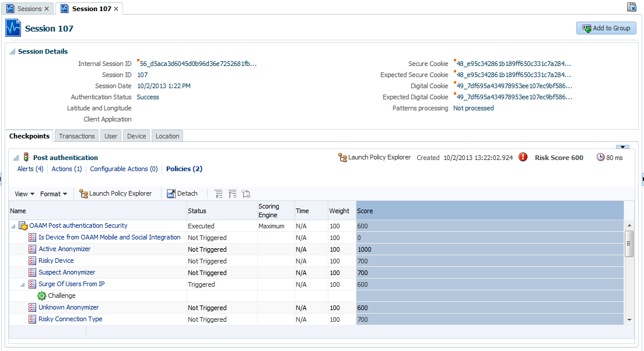Open the Unknown Anonymizer rule link
This screenshot has height=351, width=644.
(x=69, y=307)
